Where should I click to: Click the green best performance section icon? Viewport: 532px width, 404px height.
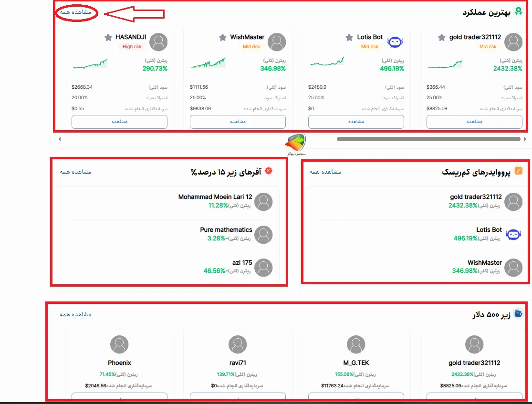click(519, 12)
